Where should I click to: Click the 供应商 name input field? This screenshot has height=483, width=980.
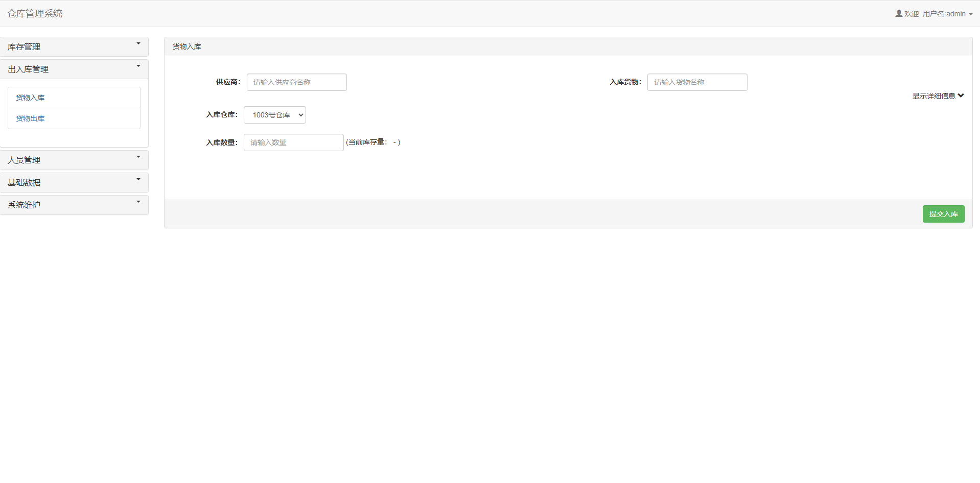297,82
